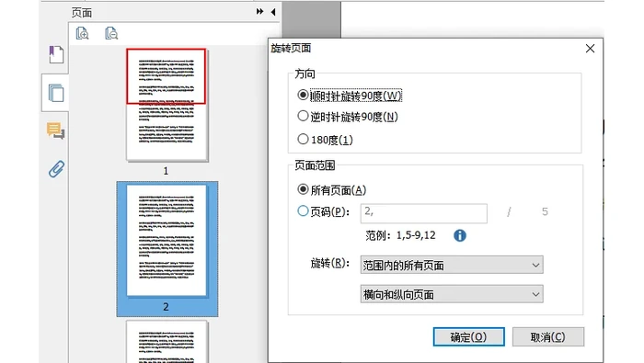Image resolution: width=644 pixels, height=363 pixels.
Task: Click the 页面范围 group label
Action: (315, 165)
